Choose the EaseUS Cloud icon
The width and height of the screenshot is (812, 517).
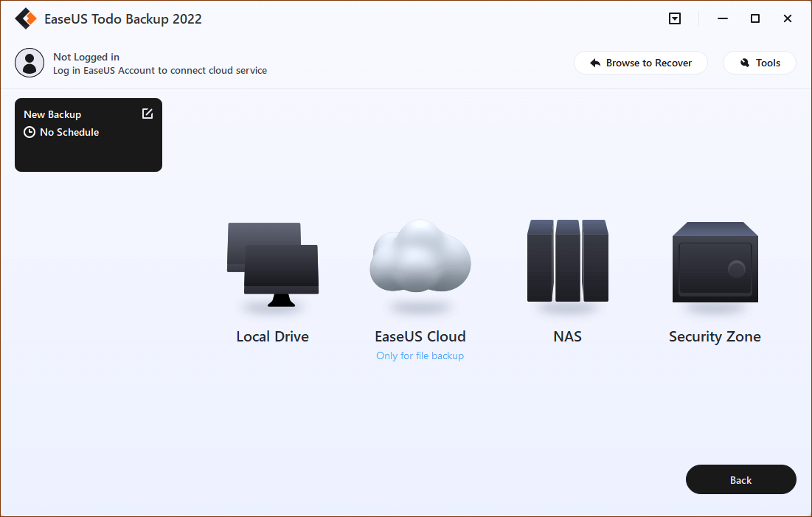(x=420, y=257)
